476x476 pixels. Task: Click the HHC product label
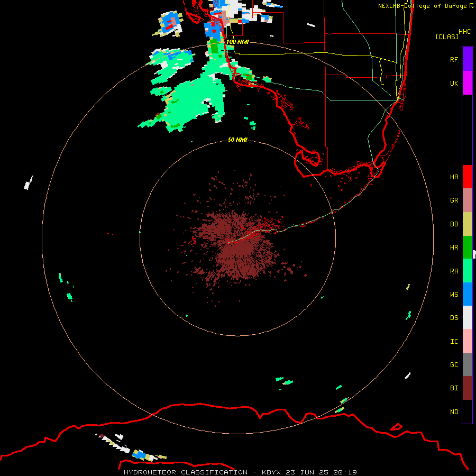pyautogui.click(x=464, y=32)
